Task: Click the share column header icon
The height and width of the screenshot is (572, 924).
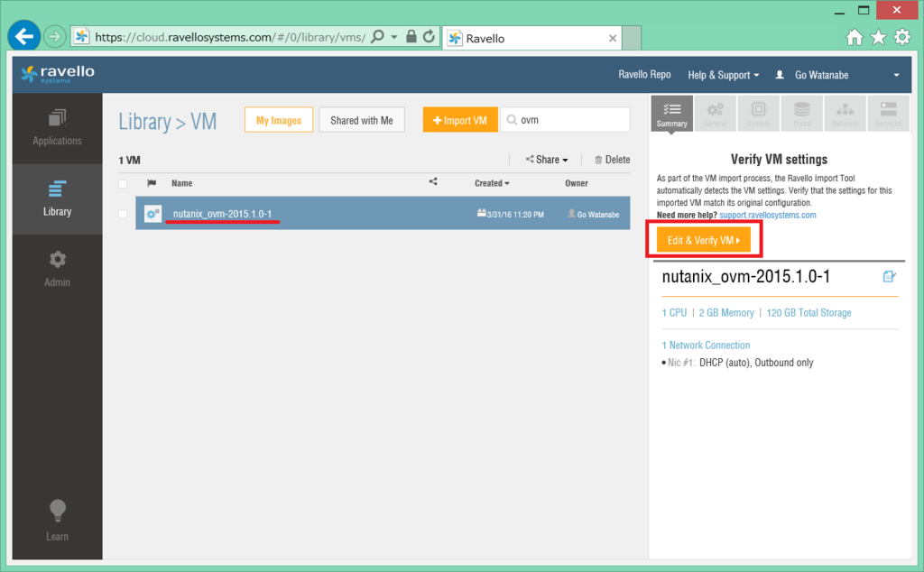Action: coord(433,182)
